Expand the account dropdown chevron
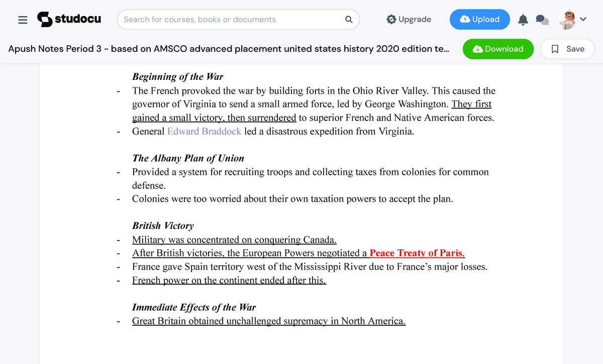Viewport: 603px width, 364px height. (x=583, y=20)
